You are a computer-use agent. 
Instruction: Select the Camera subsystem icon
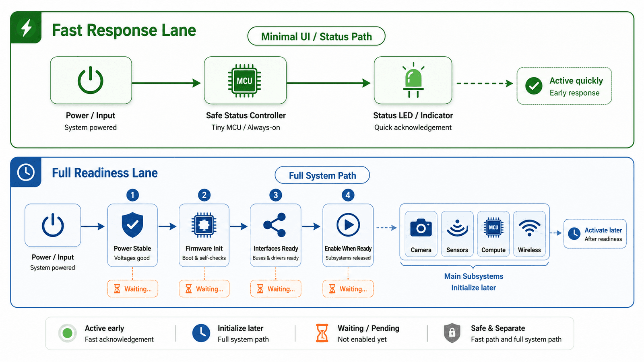tap(421, 228)
